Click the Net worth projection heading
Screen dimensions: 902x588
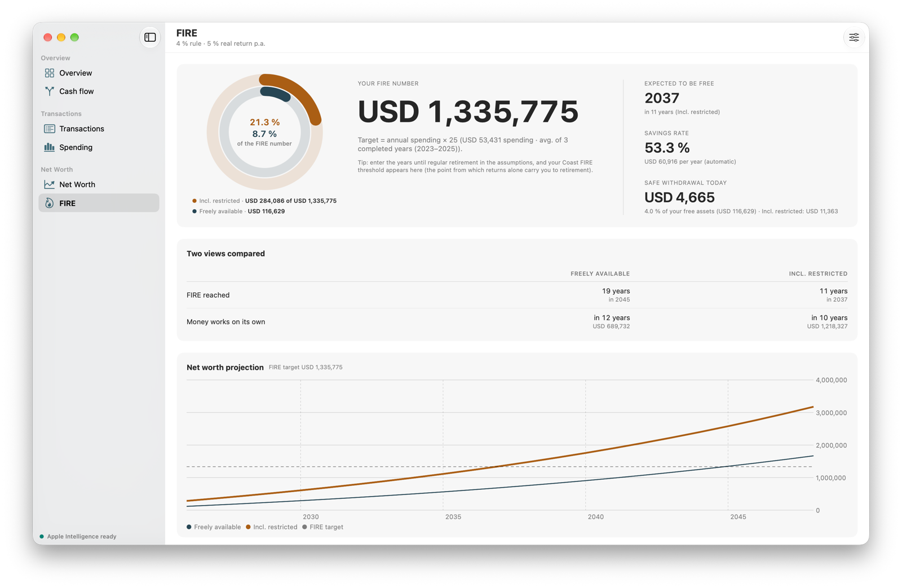(225, 367)
